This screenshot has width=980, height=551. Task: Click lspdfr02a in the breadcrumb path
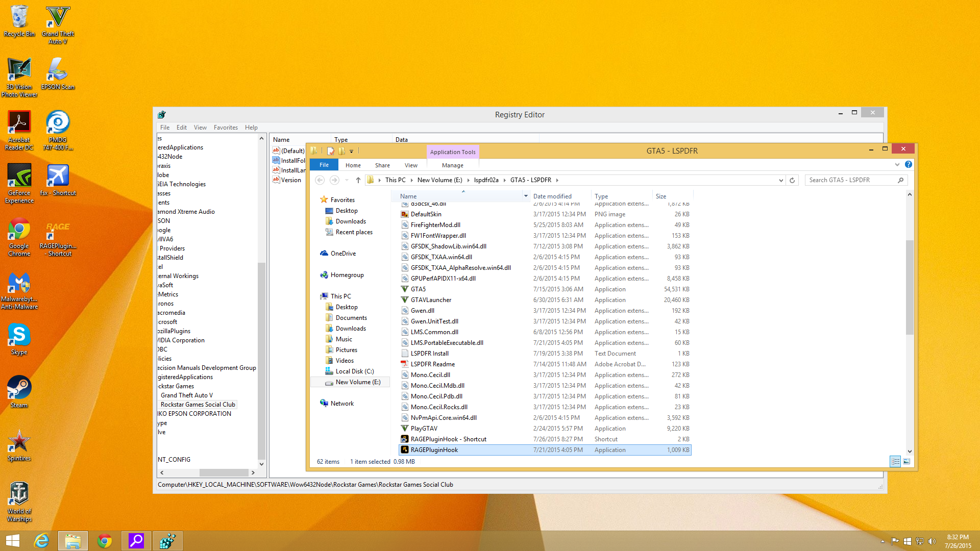(x=486, y=180)
